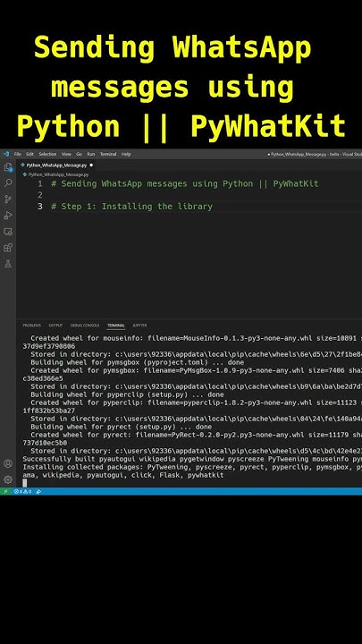This screenshot has width=362, height=644.
Task: Click terminal line "Successfully built pyautogui wikipedia"
Action: pos(101,459)
